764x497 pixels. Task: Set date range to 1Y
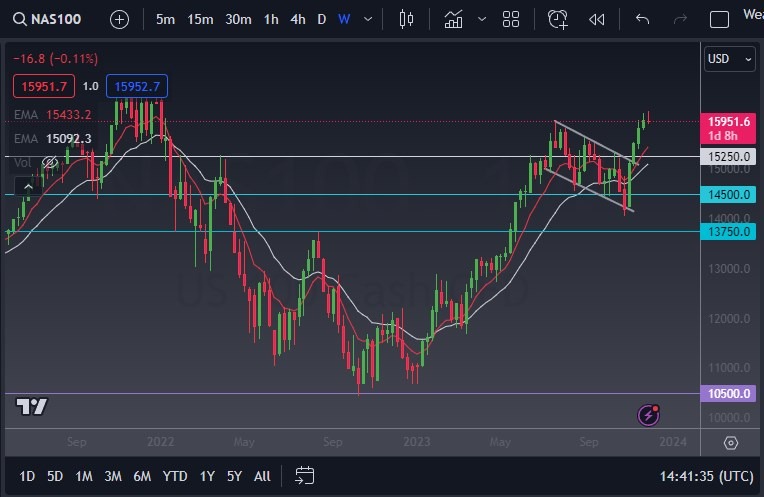207,476
